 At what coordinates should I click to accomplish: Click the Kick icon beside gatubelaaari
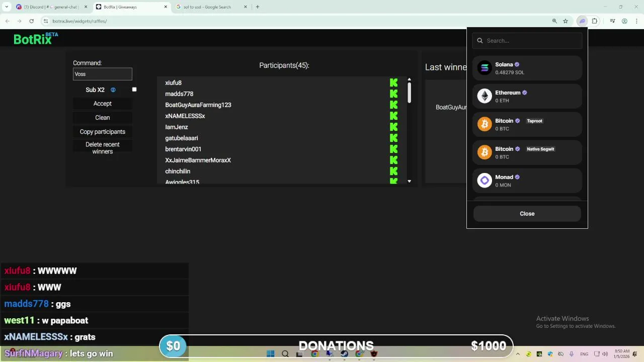point(393,138)
